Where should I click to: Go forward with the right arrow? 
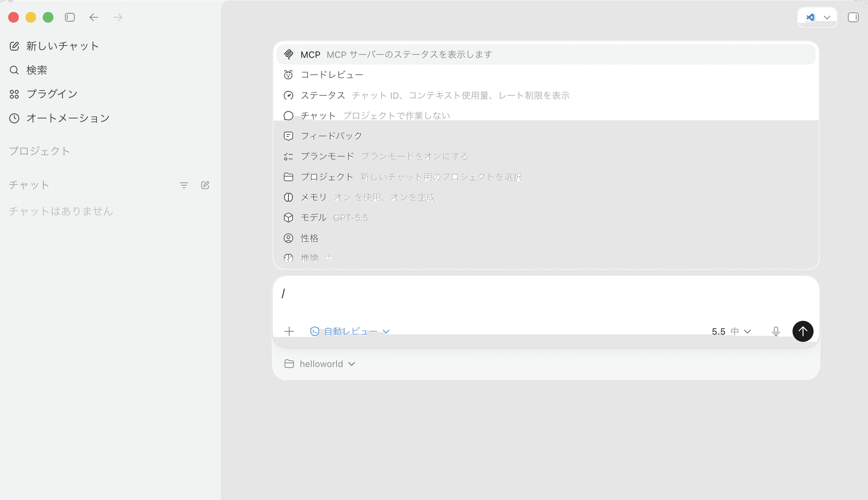118,17
